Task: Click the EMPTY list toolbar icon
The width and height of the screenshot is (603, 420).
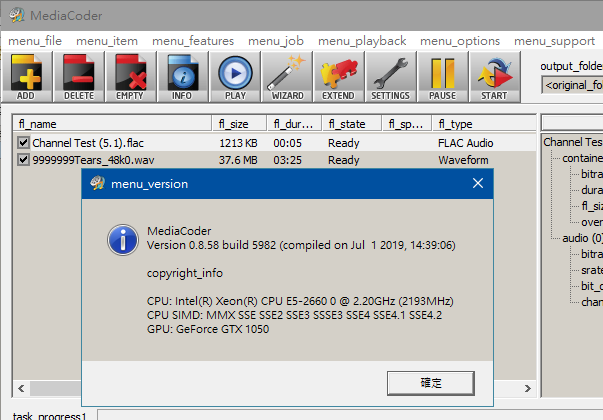Action: click(130, 77)
